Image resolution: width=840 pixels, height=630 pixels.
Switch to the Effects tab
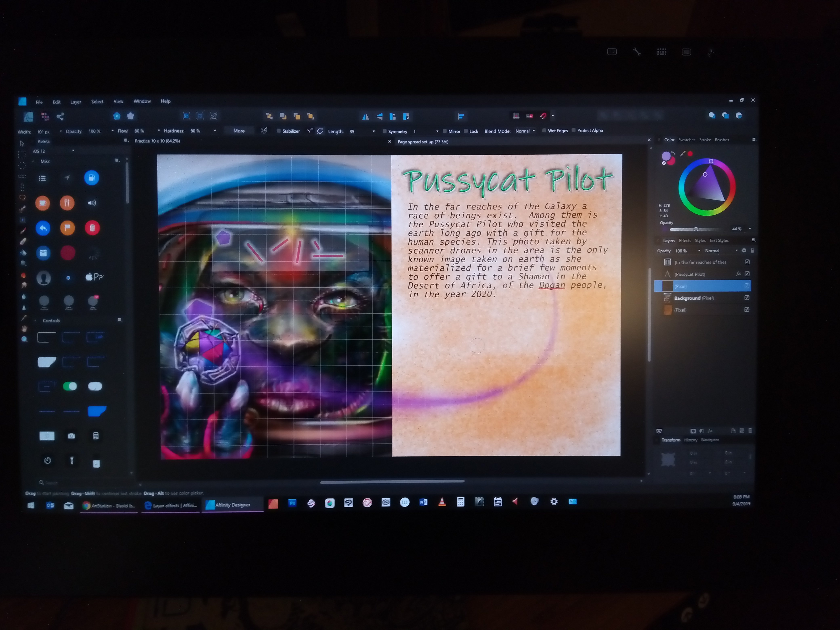click(x=685, y=240)
